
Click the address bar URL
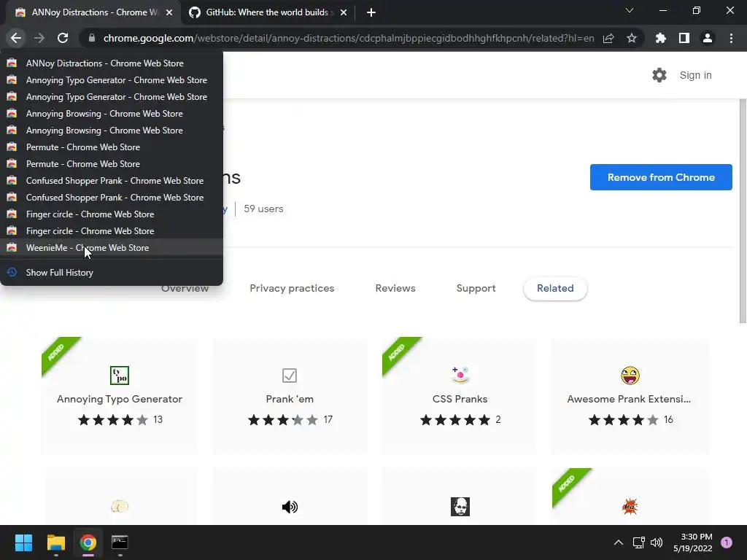tap(348, 38)
